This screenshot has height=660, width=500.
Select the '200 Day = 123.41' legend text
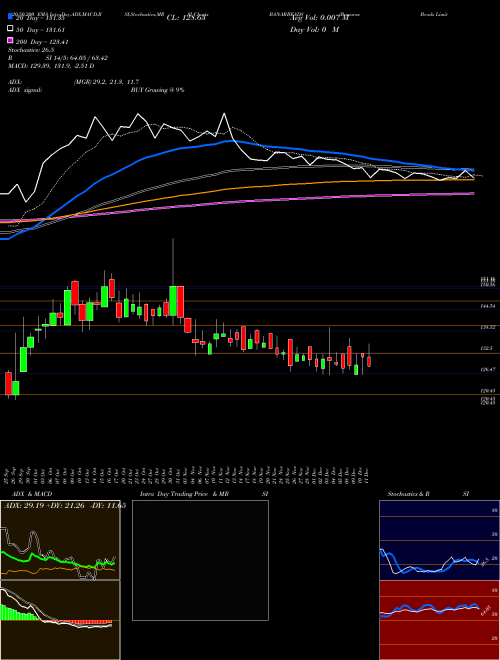tap(43, 42)
